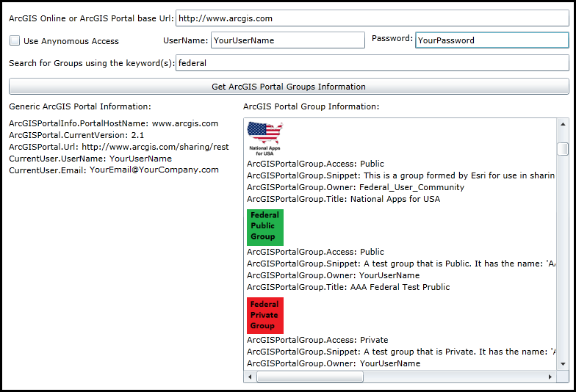Click the vertical scrollbar up arrow
The height and width of the screenshot is (392, 576).
563,125
